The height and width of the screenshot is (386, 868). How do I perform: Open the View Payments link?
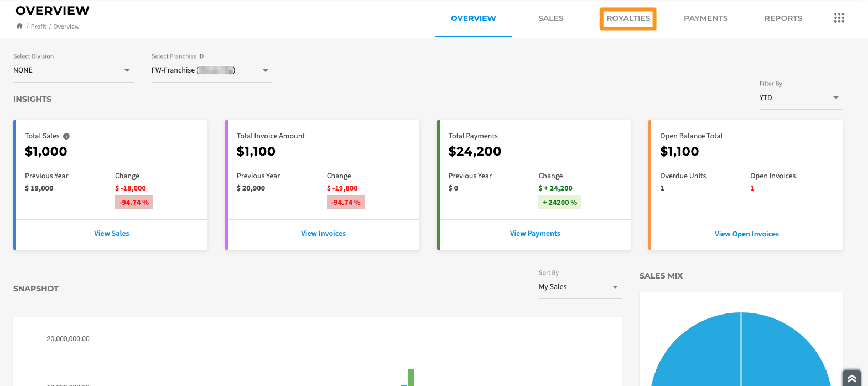pos(535,234)
